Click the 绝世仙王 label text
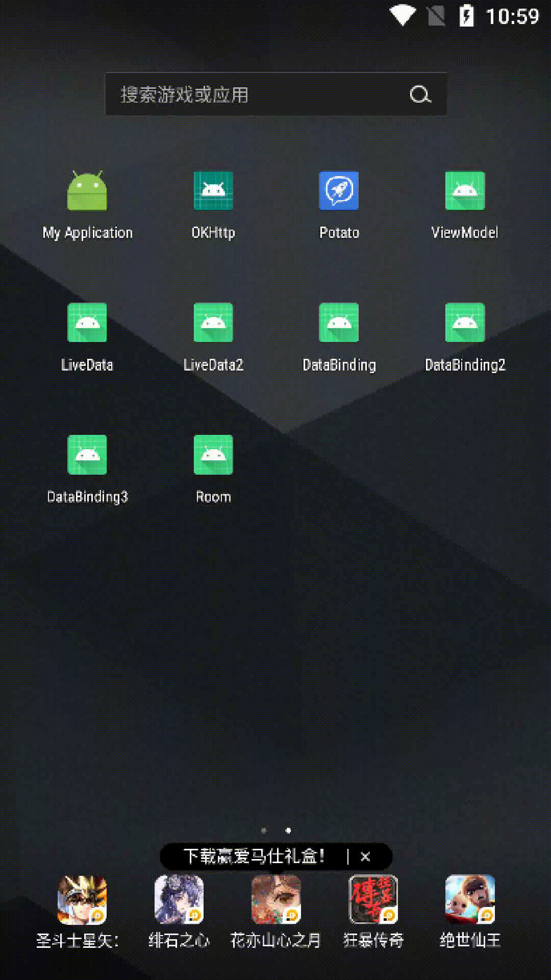The height and width of the screenshot is (980, 551). tap(470, 940)
